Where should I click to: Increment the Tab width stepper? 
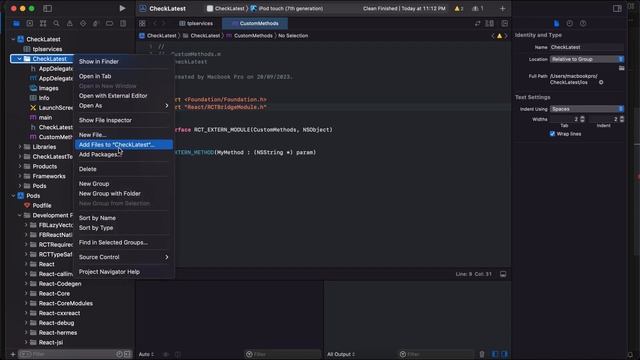coord(582,118)
